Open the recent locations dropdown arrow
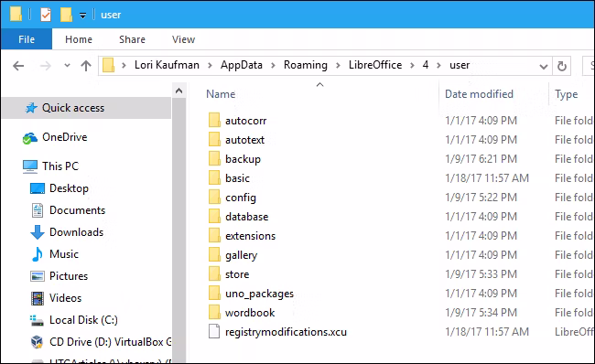This screenshot has height=364, width=595. [x=67, y=66]
